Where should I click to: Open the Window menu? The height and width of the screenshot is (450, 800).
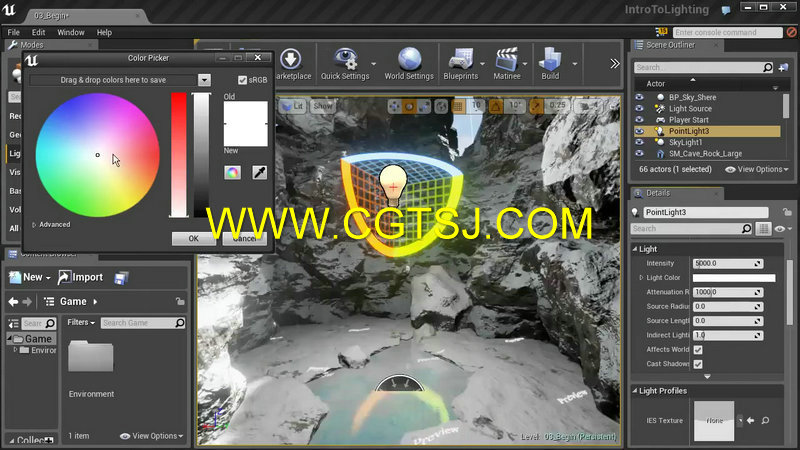[x=71, y=32]
